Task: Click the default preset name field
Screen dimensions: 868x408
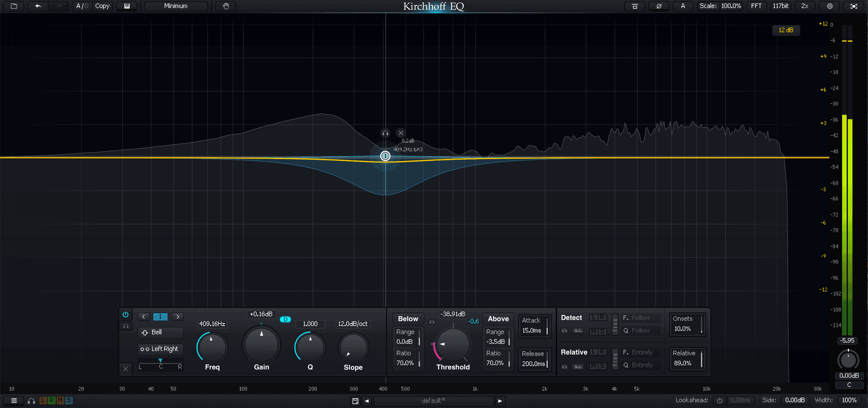Action: [433, 401]
